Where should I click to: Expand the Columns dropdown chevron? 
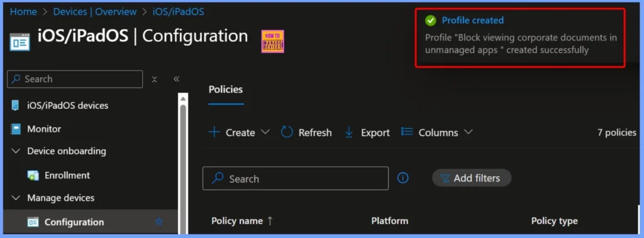tap(468, 132)
